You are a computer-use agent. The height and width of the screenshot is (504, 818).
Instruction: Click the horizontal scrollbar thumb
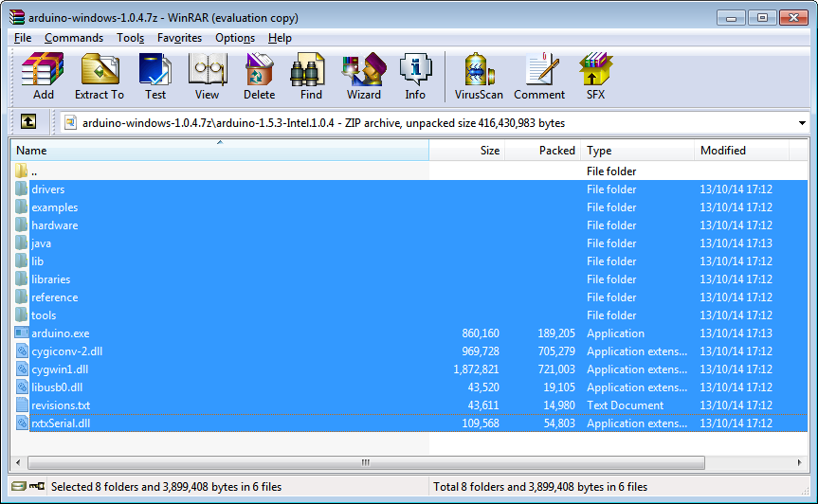coord(366,462)
